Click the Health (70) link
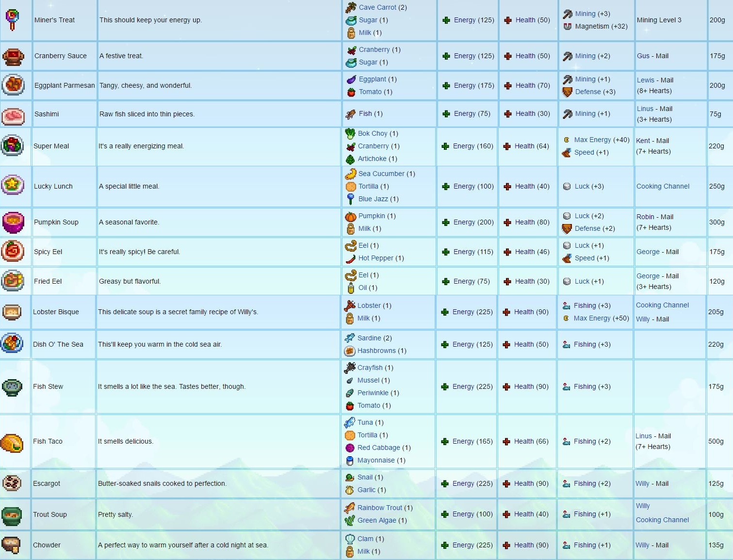 (x=533, y=85)
